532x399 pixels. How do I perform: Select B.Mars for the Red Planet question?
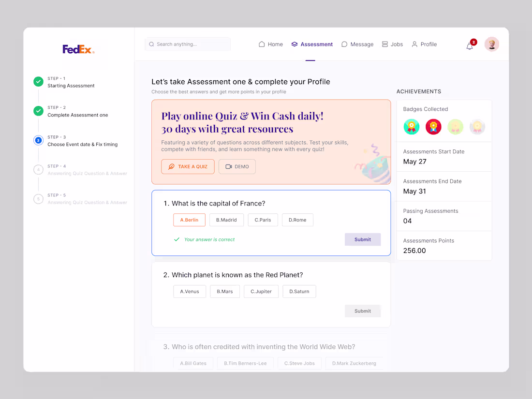[224, 291]
